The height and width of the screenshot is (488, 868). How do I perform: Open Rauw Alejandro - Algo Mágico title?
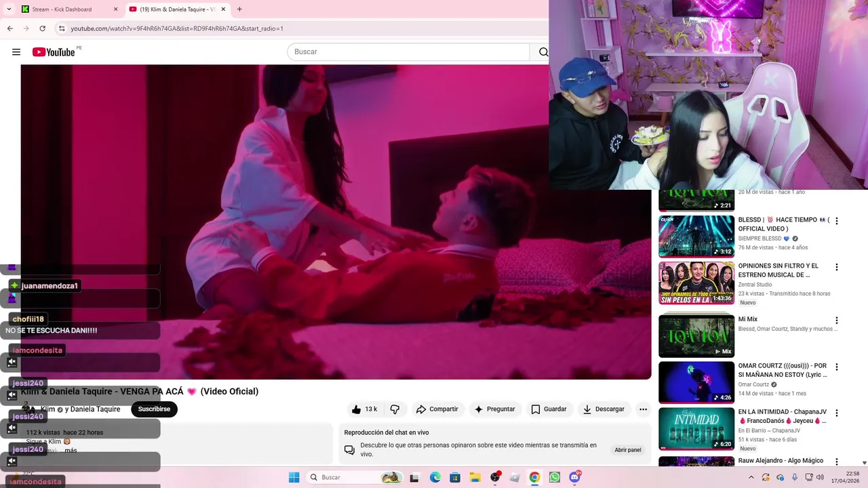click(x=781, y=461)
